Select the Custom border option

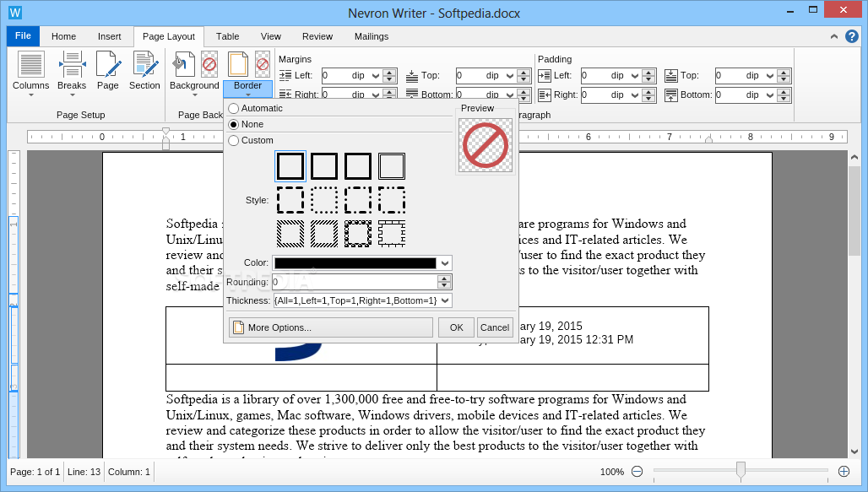click(252, 141)
